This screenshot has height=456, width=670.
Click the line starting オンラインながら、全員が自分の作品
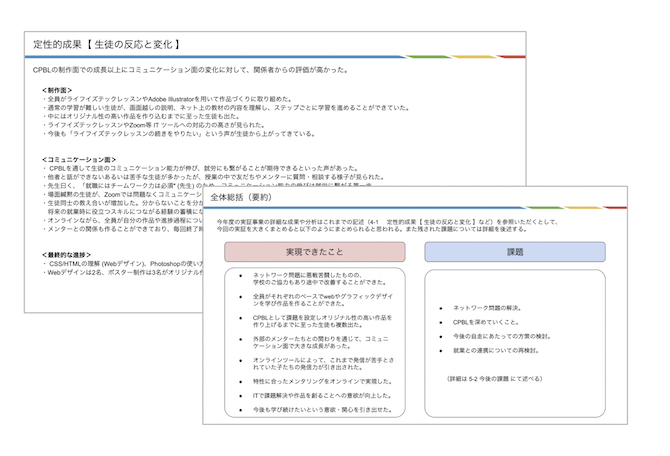point(122,221)
